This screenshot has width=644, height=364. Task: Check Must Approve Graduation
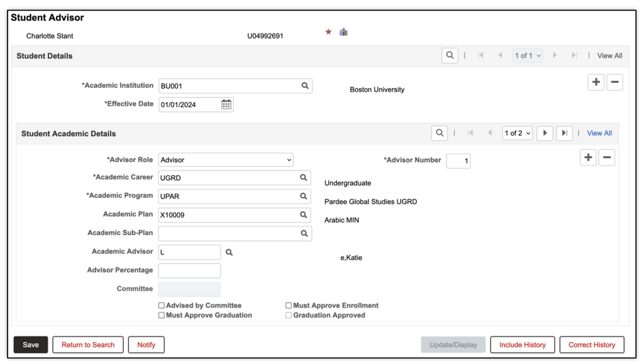[x=162, y=315]
